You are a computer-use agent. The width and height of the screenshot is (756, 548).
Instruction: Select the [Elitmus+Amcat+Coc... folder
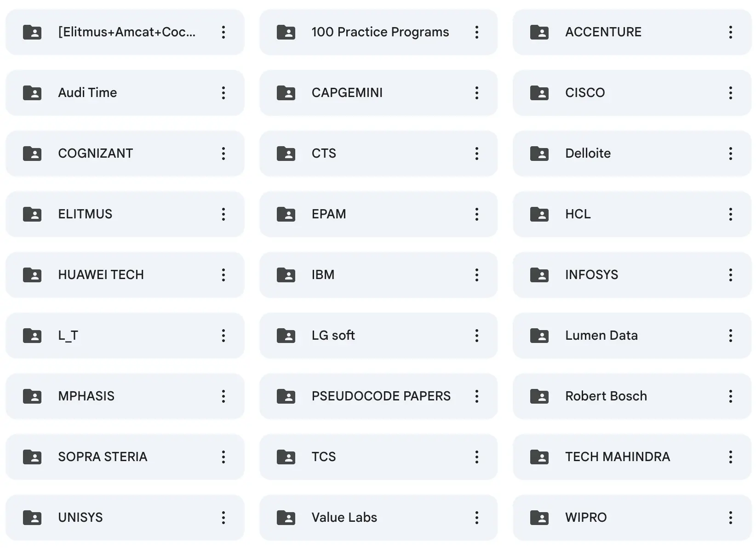click(x=125, y=32)
